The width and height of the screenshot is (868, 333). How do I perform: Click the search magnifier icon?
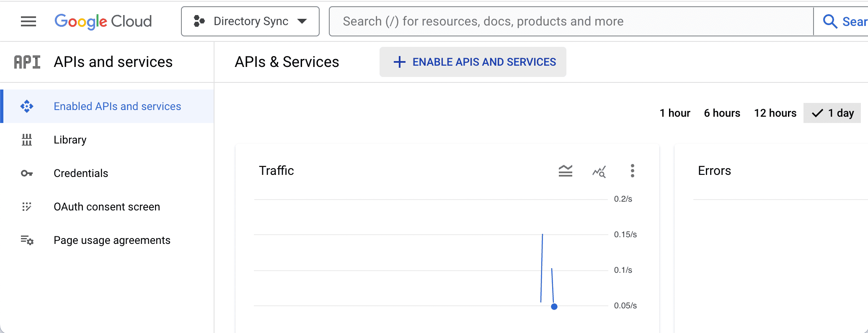click(x=830, y=21)
